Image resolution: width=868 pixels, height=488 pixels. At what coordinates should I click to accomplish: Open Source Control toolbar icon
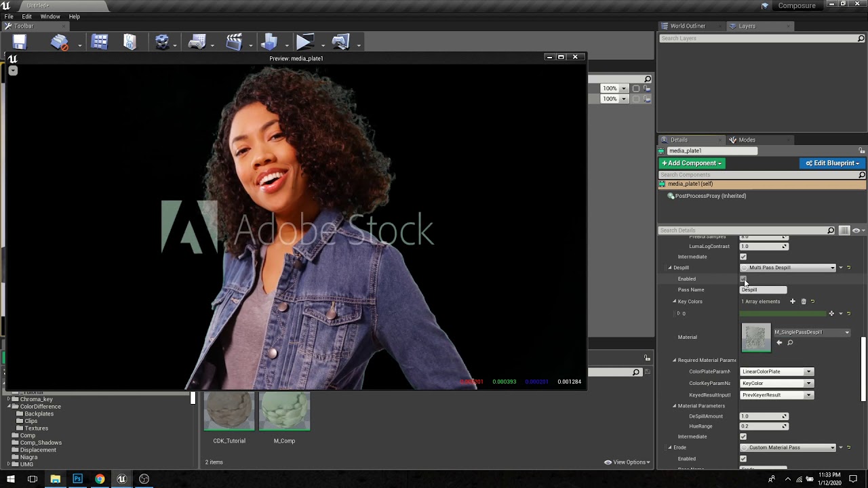60,43
